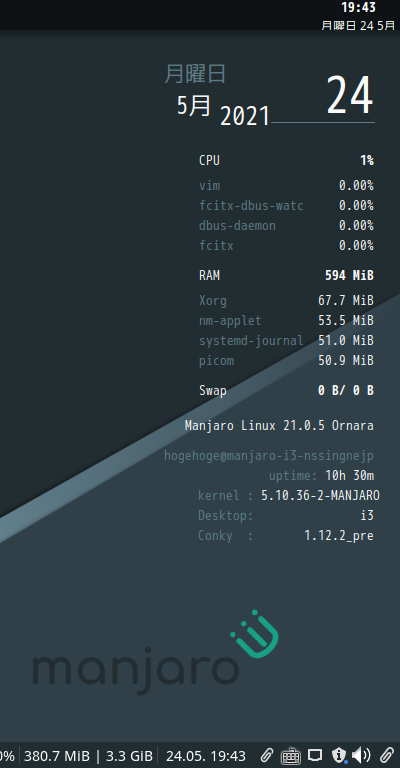Select the fcitx-dbus-watc process name
The height and width of the screenshot is (768, 400).
251,206
